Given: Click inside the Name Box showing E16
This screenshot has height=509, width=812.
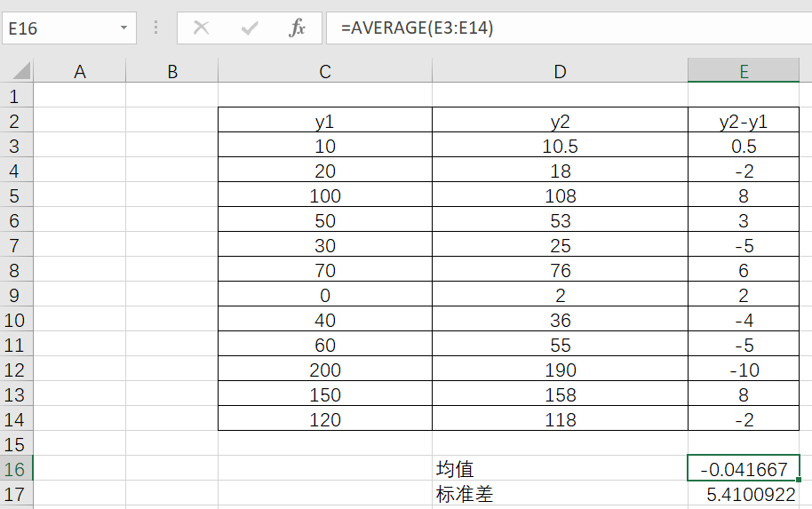Looking at the screenshot, I should (60, 28).
